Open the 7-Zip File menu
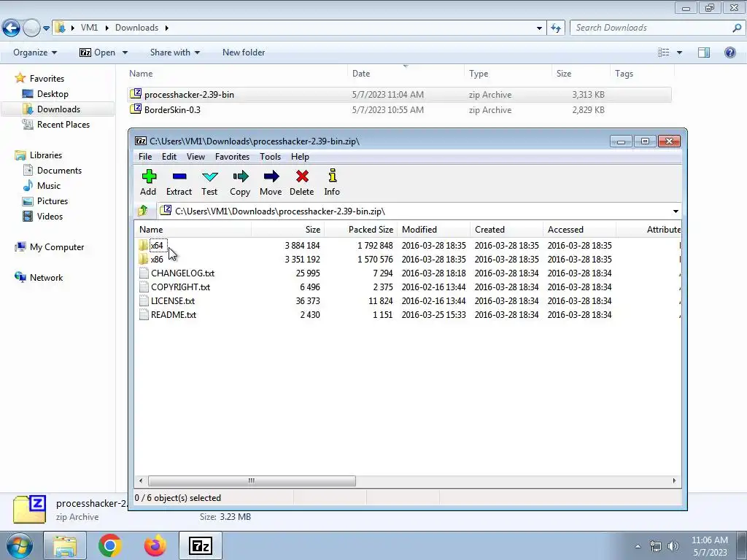This screenshot has width=747, height=560. 145,157
